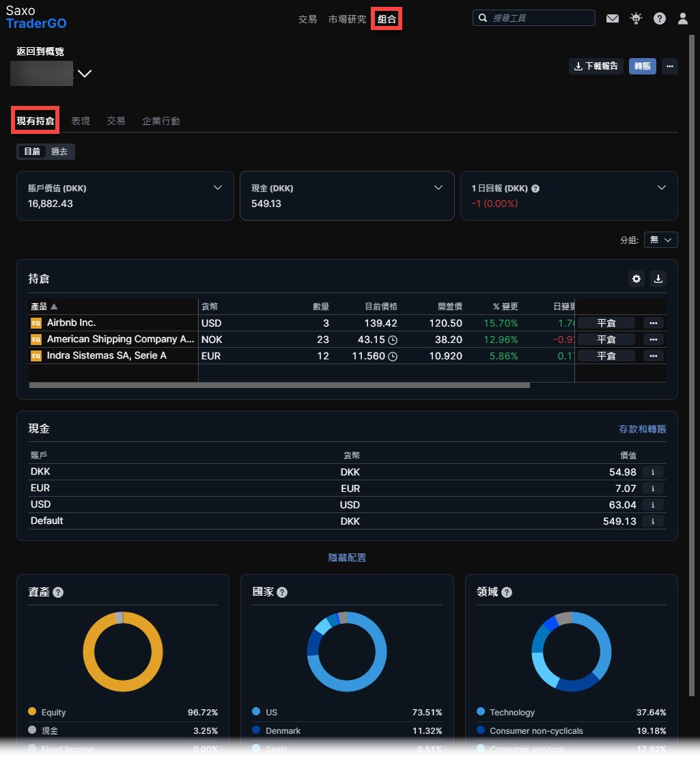700x757 pixels.
Task: Select the 現有持倉 tab
Action: tap(36, 121)
